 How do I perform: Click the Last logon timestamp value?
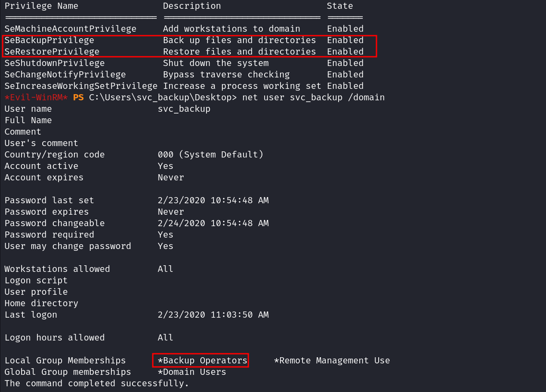tap(213, 315)
